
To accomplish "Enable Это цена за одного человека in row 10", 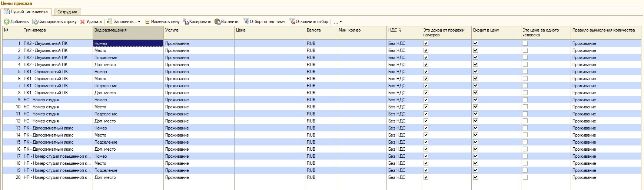I will click(x=525, y=107).
